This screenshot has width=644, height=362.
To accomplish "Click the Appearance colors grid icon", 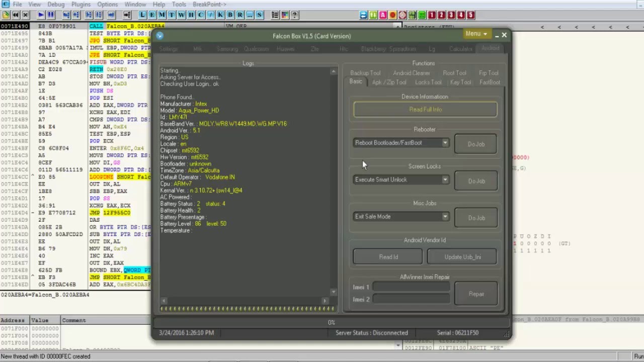I will pyautogui.click(x=285, y=15).
